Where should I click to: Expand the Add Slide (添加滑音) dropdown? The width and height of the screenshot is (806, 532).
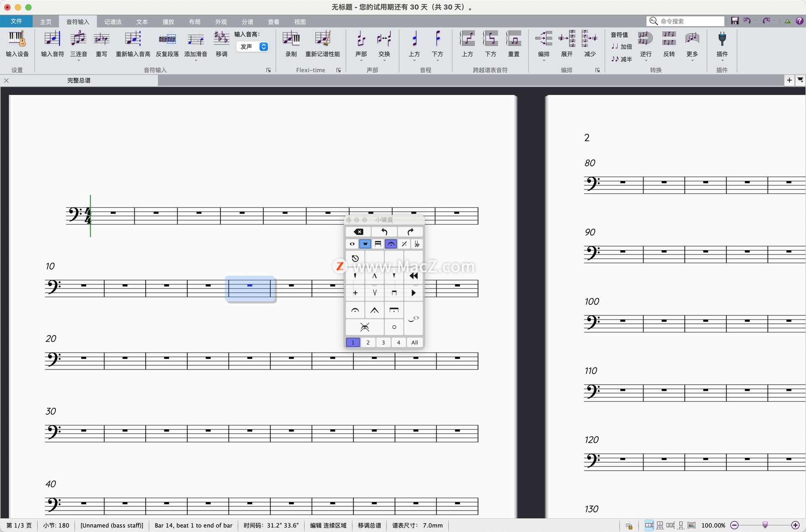pyautogui.click(x=196, y=60)
